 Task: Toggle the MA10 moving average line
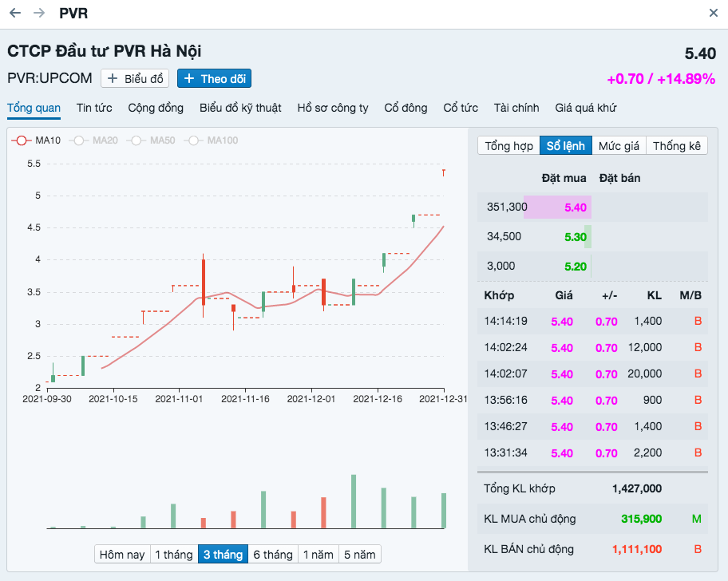pyautogui.click(x=38, y=140)
